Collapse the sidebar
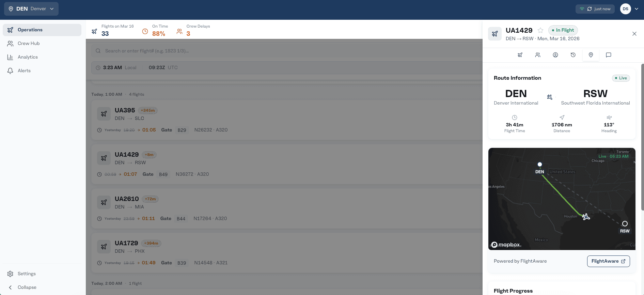 click(x=42, y=287)
